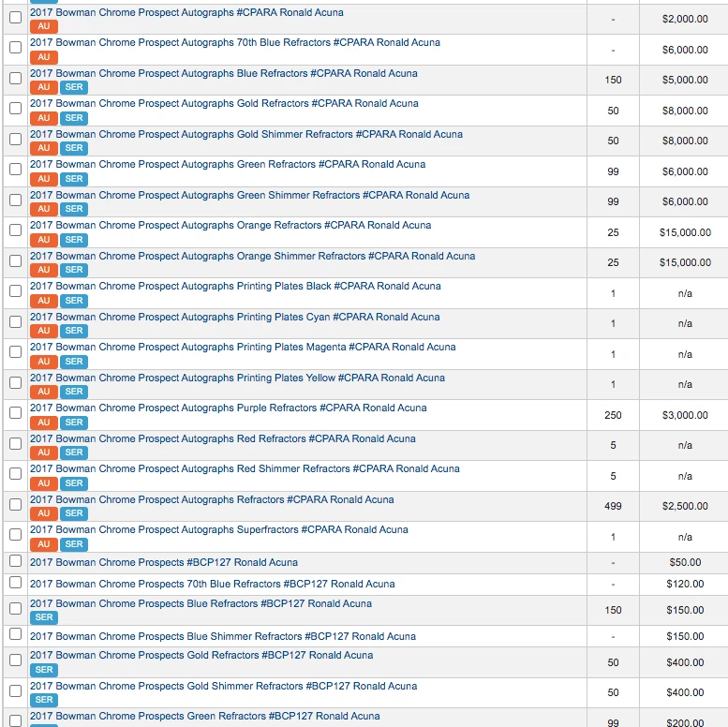Open Autographs Refractors #CPARA Ronald Acuna link
The height and width of the screenshot is (727, 728).
coord(212,499)
